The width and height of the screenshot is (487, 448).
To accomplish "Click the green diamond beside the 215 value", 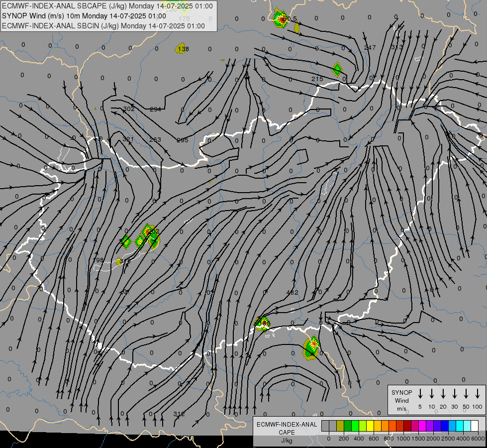I will click(337, 69).
